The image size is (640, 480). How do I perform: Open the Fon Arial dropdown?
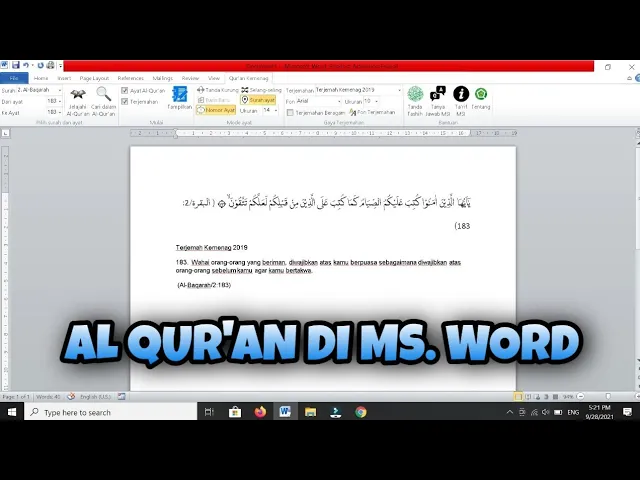pyautogui.click(x=339, y=101)
